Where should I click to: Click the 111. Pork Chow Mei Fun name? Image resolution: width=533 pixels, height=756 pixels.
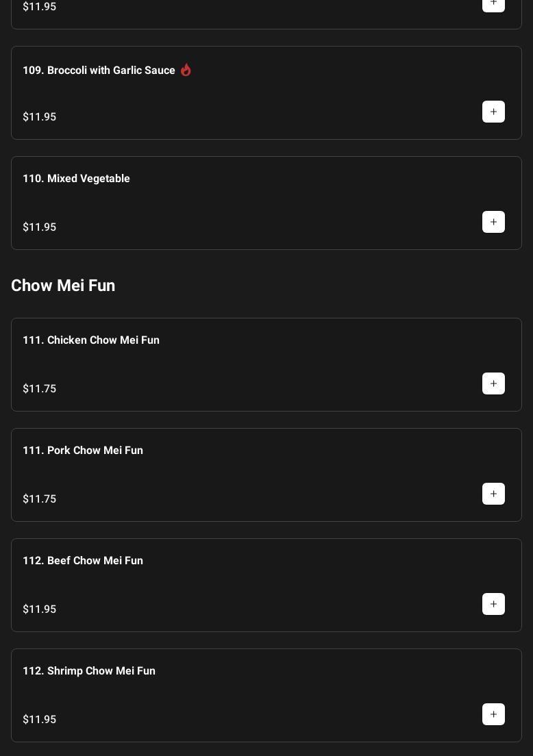pyautogui.click(x=83, y=451)
